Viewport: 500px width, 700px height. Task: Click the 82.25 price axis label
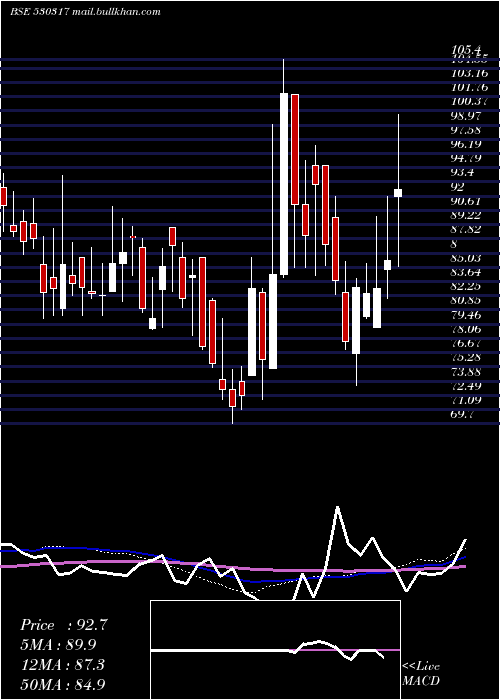[x=466, y=287]
